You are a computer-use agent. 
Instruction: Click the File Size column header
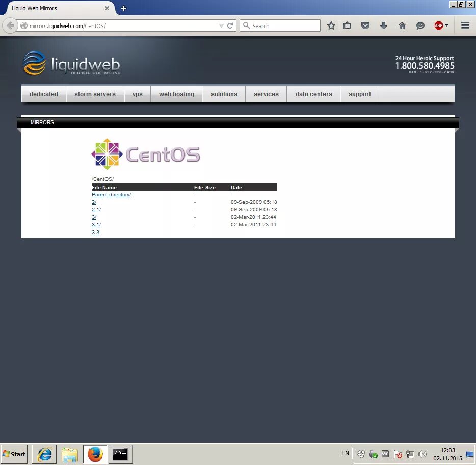click(x=204, y=188)
